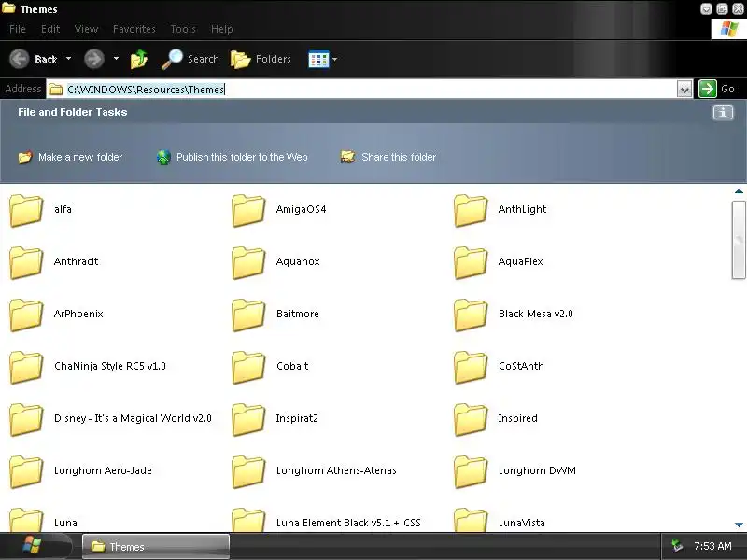Click the Back navigation arrow
The image size is (747, 560).
tap(20, 59)
